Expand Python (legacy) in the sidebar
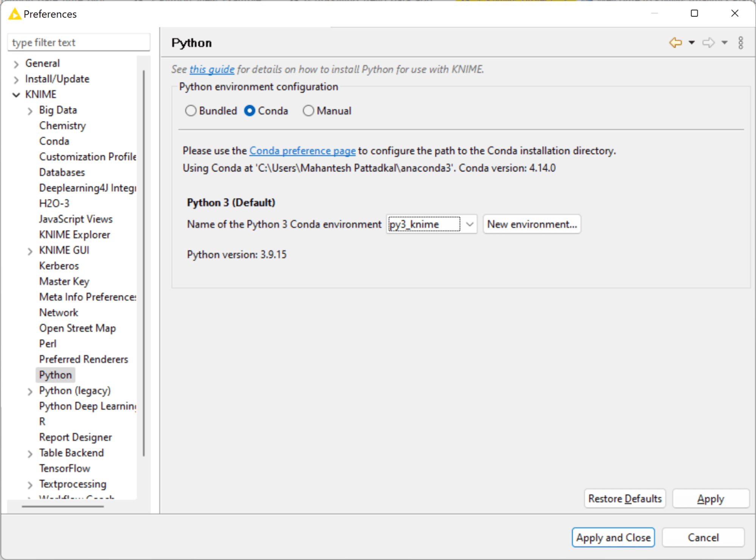This screenshot has width=756, height=560. [31, 391]
